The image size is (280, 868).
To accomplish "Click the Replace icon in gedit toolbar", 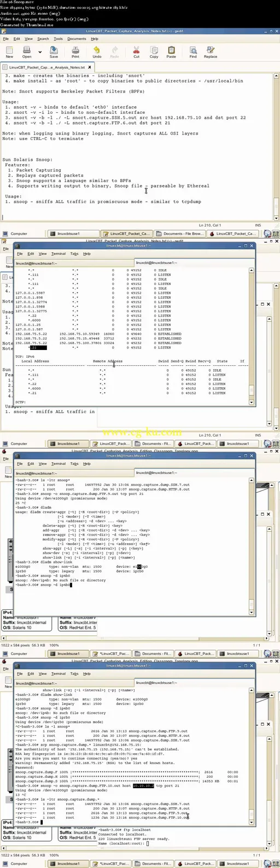I will click(211, 53).
